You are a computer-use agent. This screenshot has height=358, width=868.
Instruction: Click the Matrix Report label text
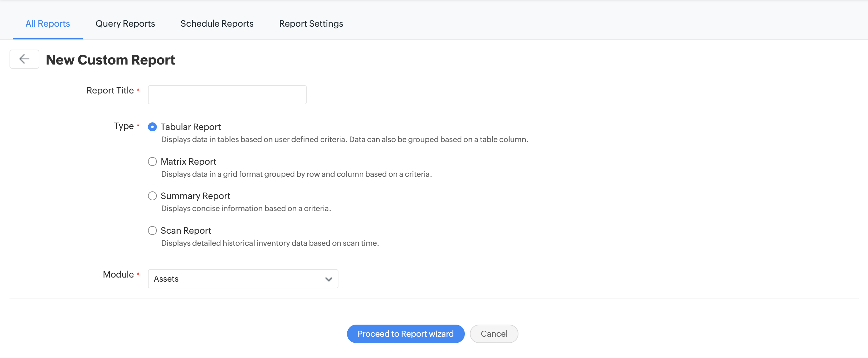(188, 162)
